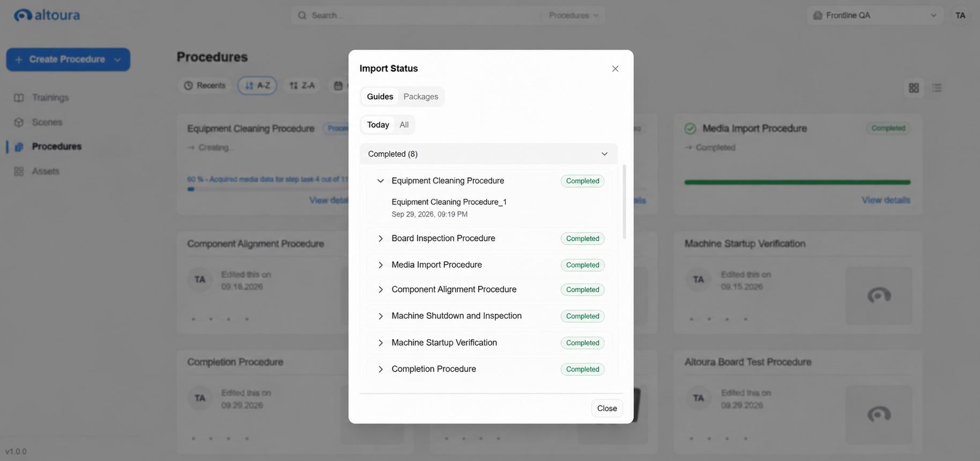Expand Machine Shutdown and Inspection row
Image resolution: width=980 pixels, height=461 pixels.
381,316
